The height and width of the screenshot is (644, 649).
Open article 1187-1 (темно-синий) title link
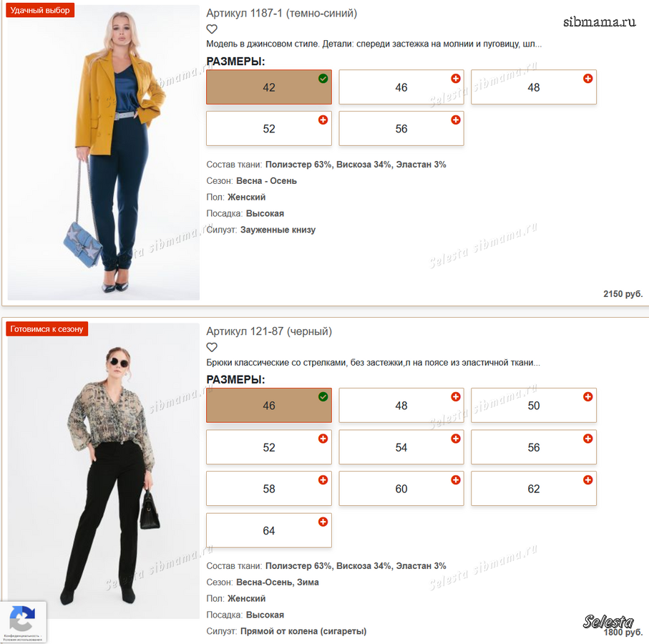coord(281,14)
